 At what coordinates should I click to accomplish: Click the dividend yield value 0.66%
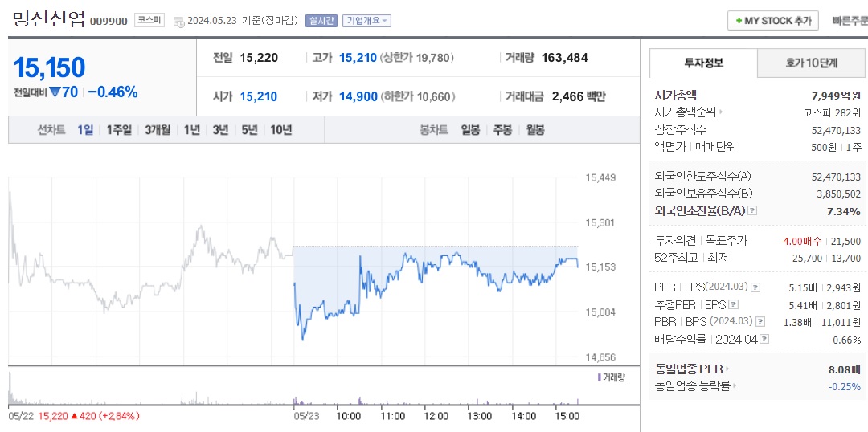[847, 340]
